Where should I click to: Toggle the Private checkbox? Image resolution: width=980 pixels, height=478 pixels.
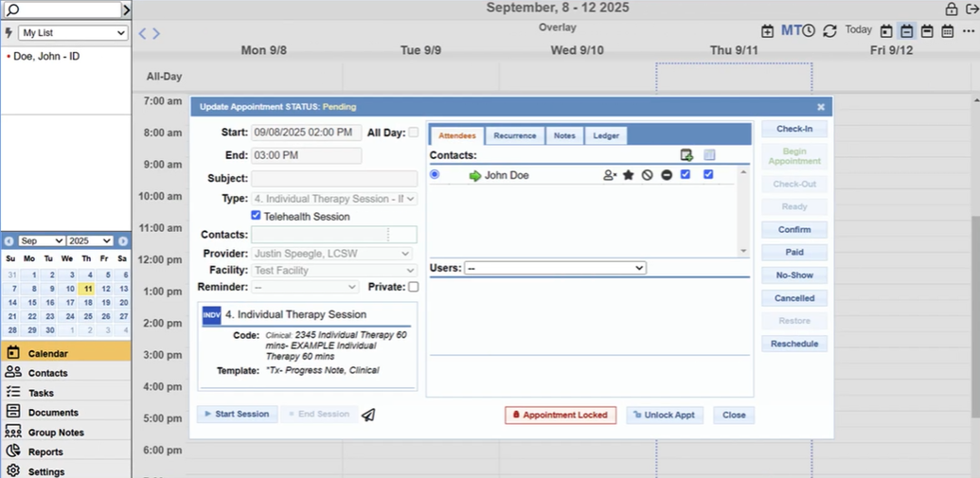coord(413,287)
